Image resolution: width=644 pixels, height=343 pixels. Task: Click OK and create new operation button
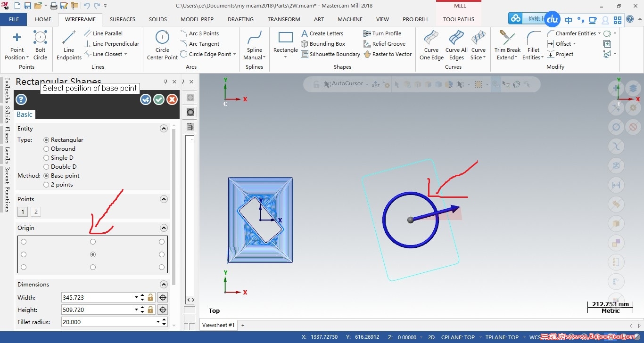pyautogui.click(x=146, y=99)
